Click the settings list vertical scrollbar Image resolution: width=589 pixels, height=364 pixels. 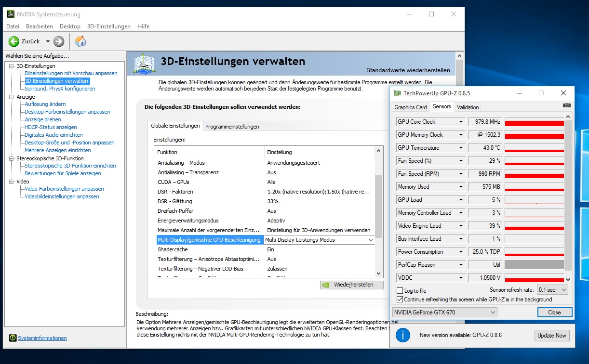[379, 212]
